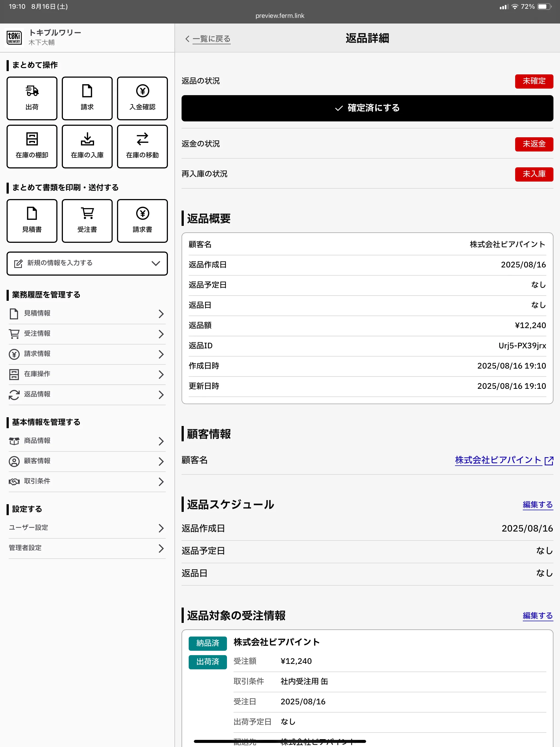560x747 pixels.
Task: Go to 受注情報 menu item
Action: tap(87, 334)
